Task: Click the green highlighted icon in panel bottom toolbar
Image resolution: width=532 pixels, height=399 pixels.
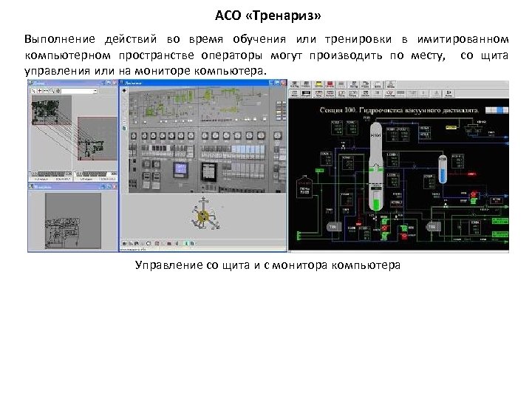Action: coord(186,244)
